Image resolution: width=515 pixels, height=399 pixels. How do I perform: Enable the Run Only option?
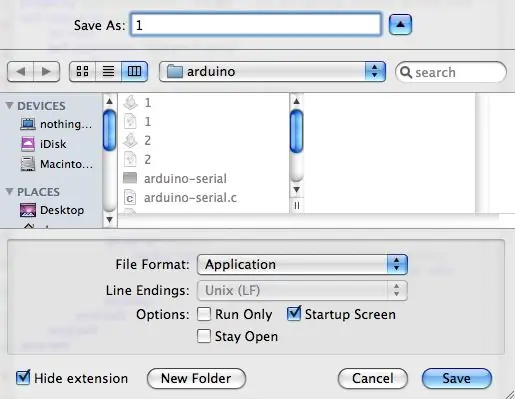click(204, 314)
